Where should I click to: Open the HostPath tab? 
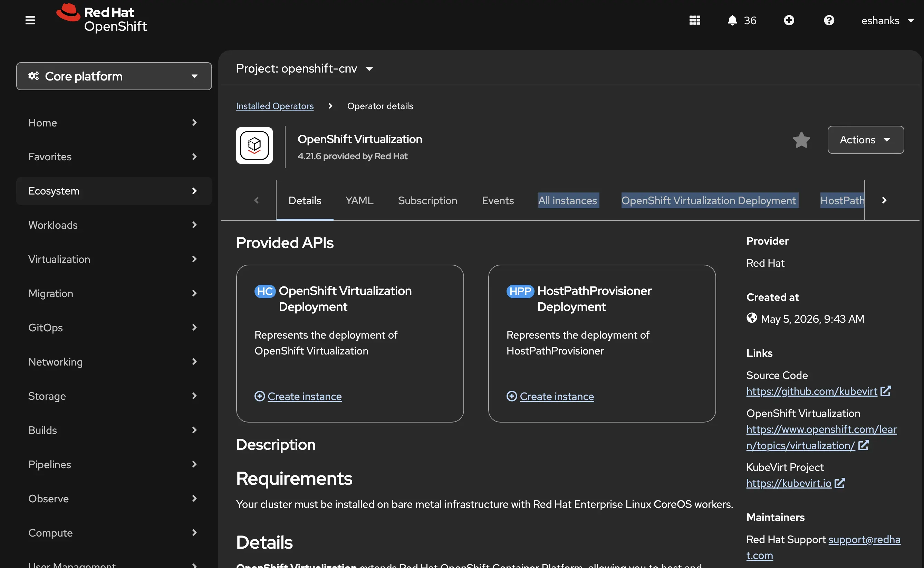point(842,200)
